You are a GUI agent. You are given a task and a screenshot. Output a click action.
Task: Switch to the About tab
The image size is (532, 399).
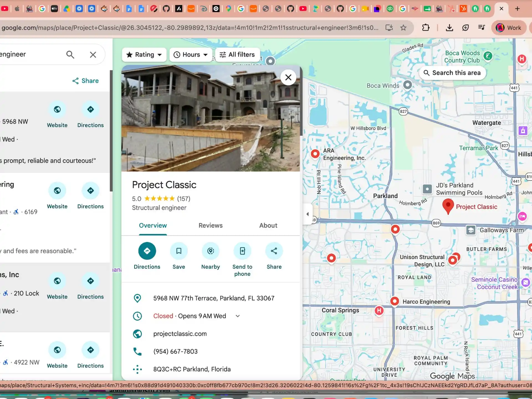click(268, 226)
